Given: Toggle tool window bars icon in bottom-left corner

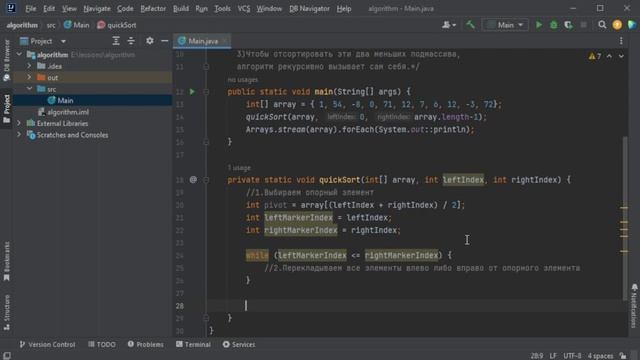Looking at the screenshot, I should 7,356.
